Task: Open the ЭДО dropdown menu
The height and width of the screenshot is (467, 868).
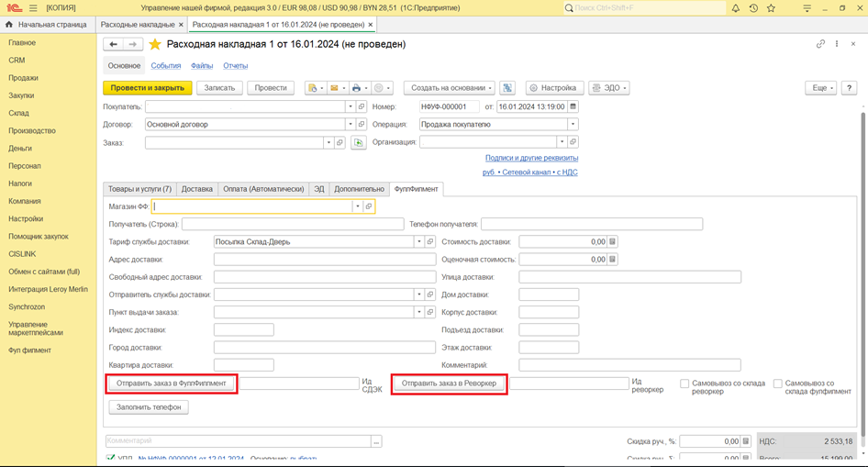Action: click(609, 88)
